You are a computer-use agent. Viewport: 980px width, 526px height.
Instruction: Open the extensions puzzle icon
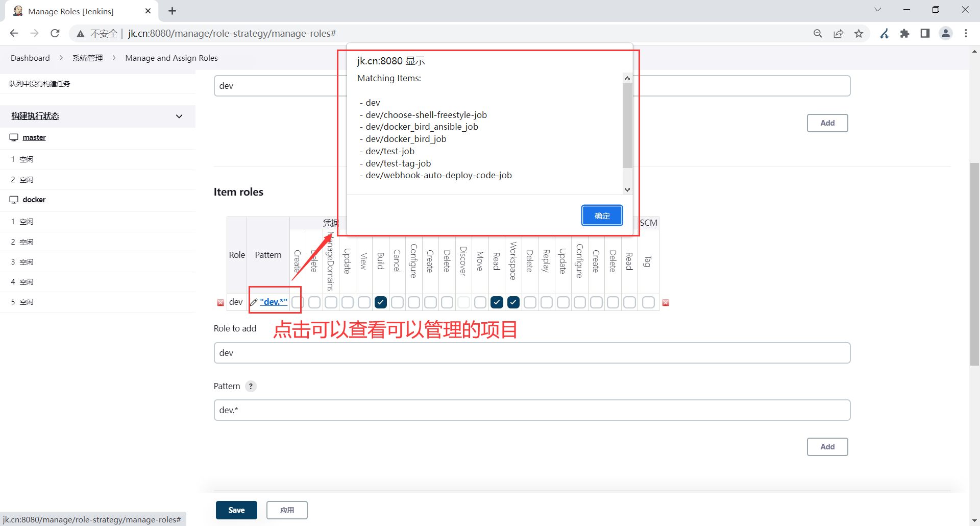click(x=904, y=33)
